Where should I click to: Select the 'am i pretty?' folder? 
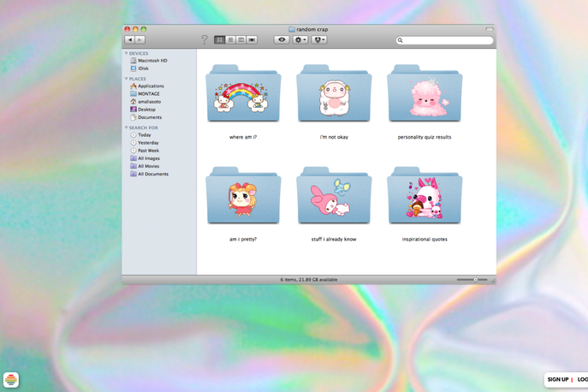pyautogui.click(x=243, y=197)
